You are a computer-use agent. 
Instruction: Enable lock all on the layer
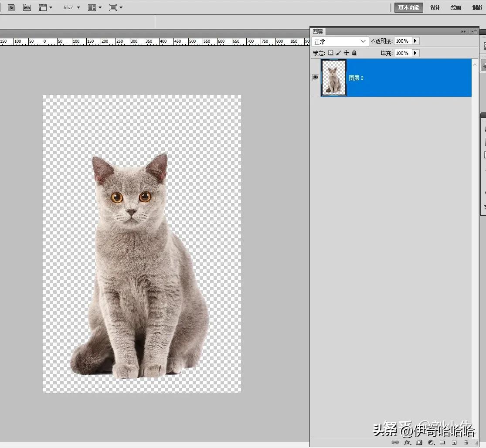354,53
